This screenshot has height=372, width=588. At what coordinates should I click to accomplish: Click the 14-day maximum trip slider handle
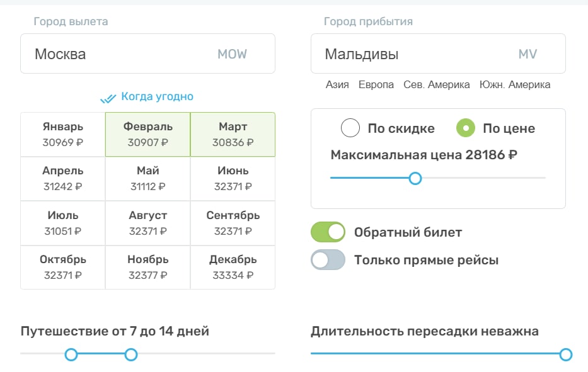pyautogui.click(x=130, y=354)
